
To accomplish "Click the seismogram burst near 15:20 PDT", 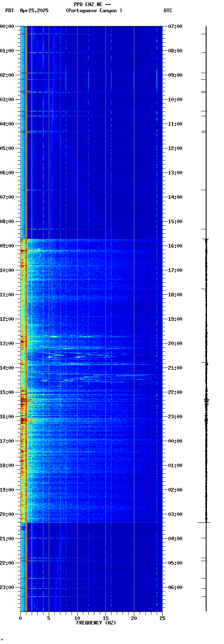I will click(x=206, y=401).
